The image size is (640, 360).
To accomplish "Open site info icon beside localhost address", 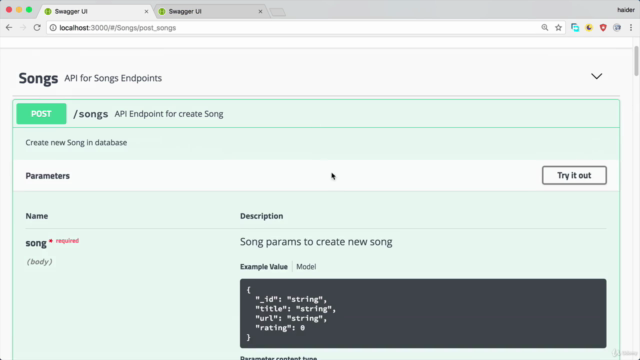I will tap(53, 28).
